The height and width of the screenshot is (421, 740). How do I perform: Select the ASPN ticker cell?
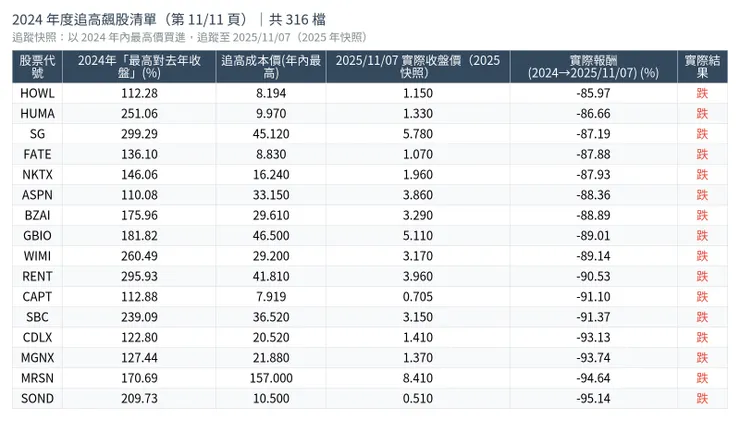[x=37, y=195]
